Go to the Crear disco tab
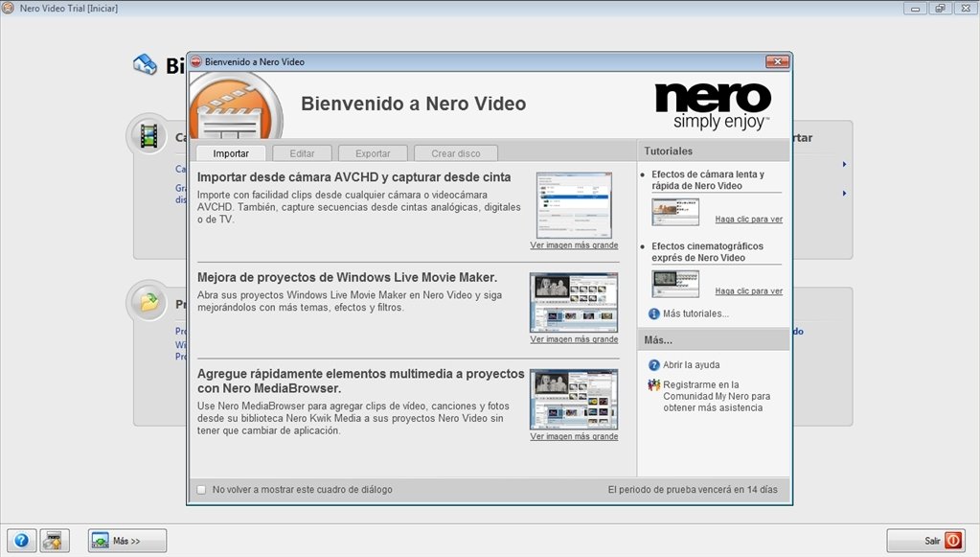This screenshot has height=557, width=980. pyautogui.click(x=456, y=153)
